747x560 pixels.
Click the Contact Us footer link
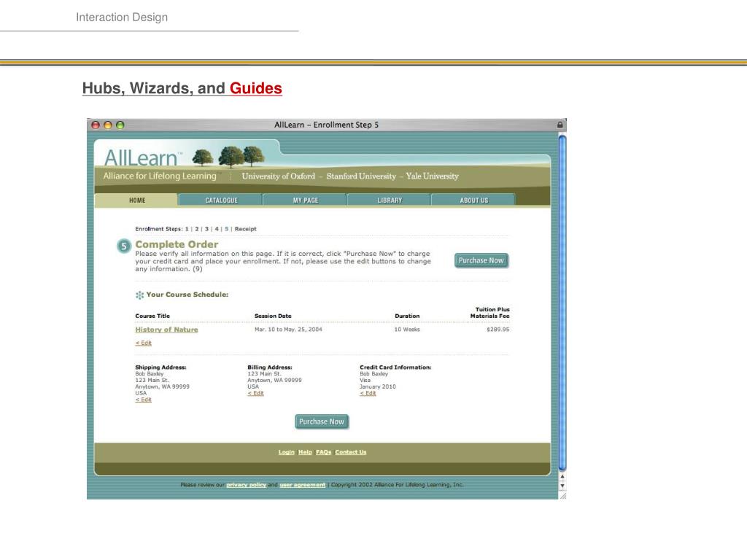[x=351, y=452]
